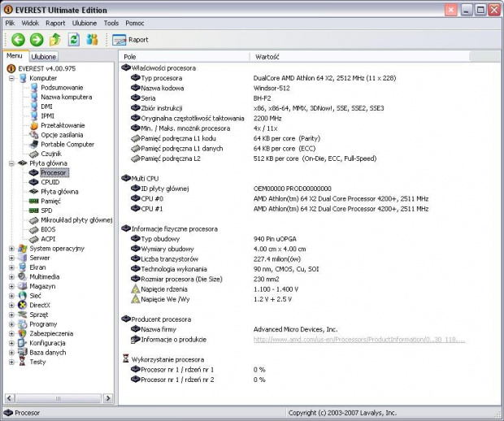Select the Konfiguracja icon
Screen dimensions: 504x421
[23, 343]
